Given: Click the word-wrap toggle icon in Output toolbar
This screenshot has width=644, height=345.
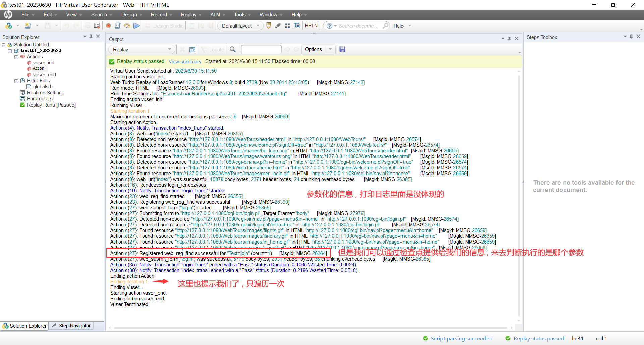Looking at the screenshot, I should (x=192, y=49).
